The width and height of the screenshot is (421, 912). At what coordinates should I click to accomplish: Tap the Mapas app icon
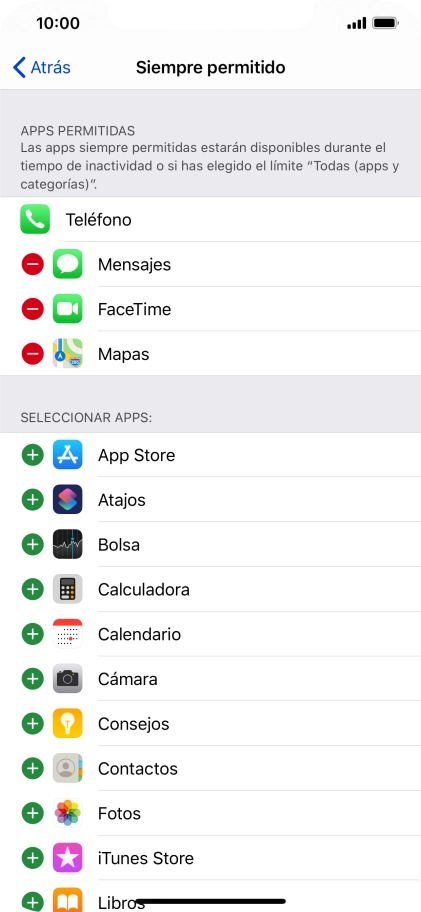[x=67, y=354]
